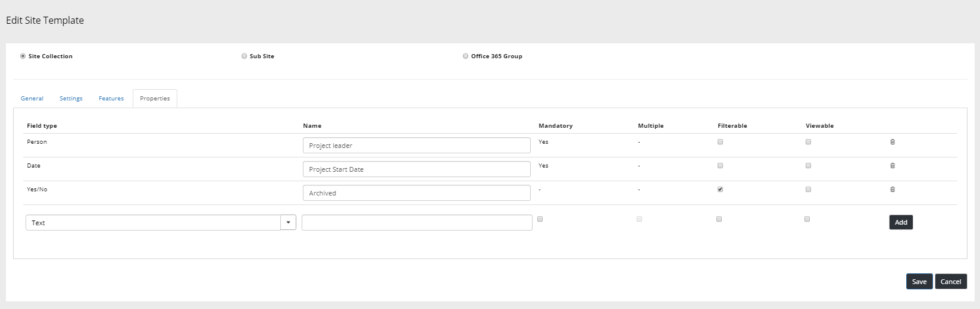Viewport: 980px width, 309px height.
Task: Save the site template
Action: 919,282
